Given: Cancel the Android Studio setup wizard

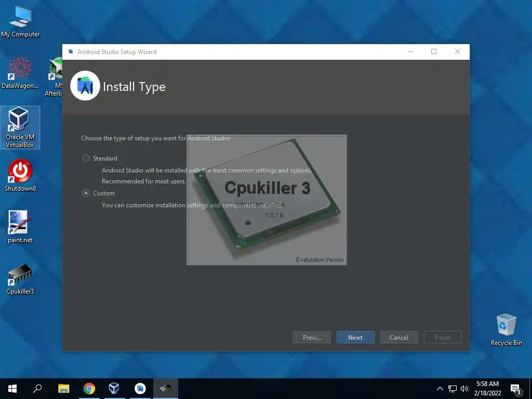Looking at the screenshot, I should pyautogui.click(x=399, y=337).
